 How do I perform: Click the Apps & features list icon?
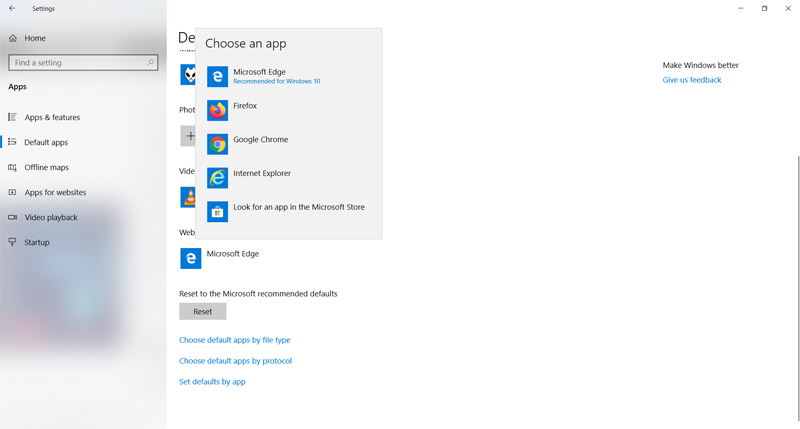click(13, 117)
